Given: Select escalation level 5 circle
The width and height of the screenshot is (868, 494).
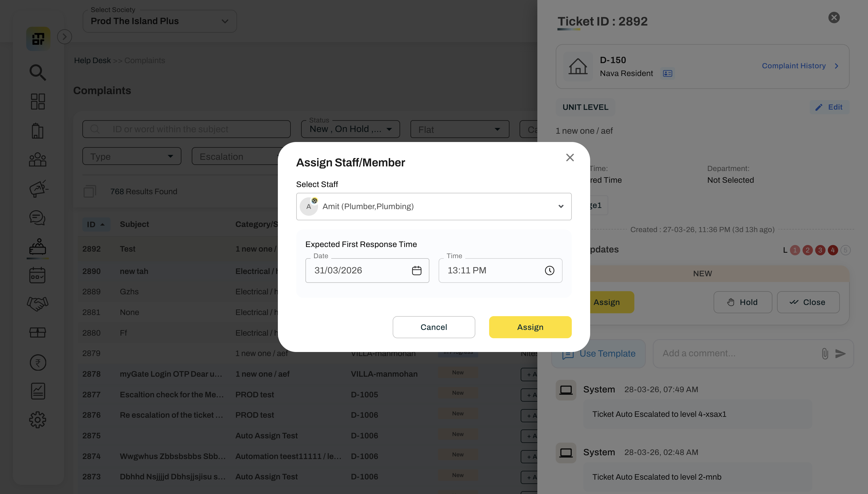Looking at the screenshot, I should tap(845, 250).
